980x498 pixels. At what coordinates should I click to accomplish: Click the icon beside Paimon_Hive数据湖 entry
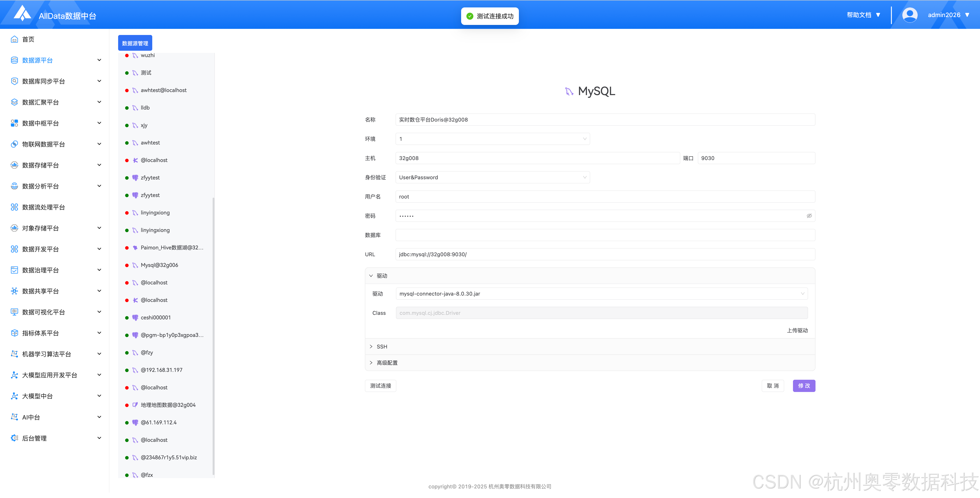click(135, 247)
